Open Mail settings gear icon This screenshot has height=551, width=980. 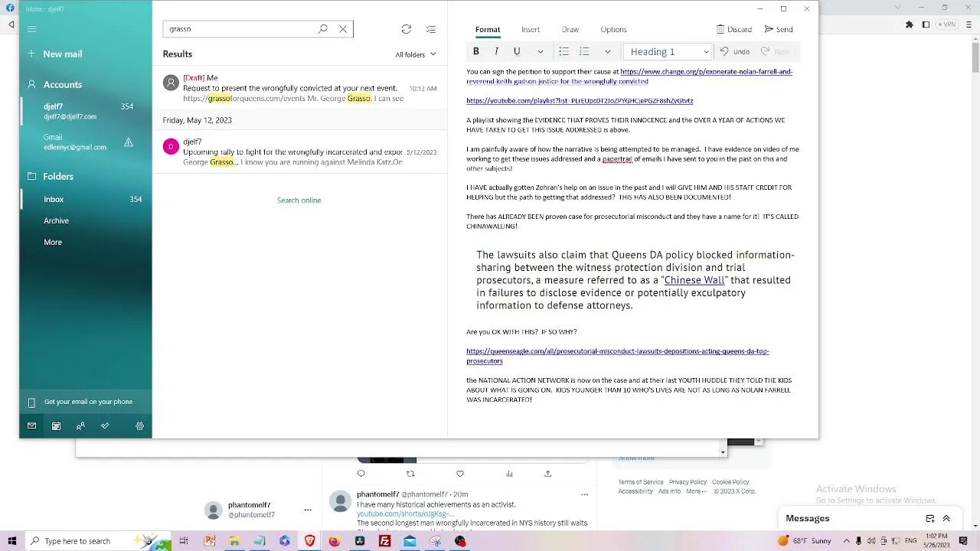(139, 426)
